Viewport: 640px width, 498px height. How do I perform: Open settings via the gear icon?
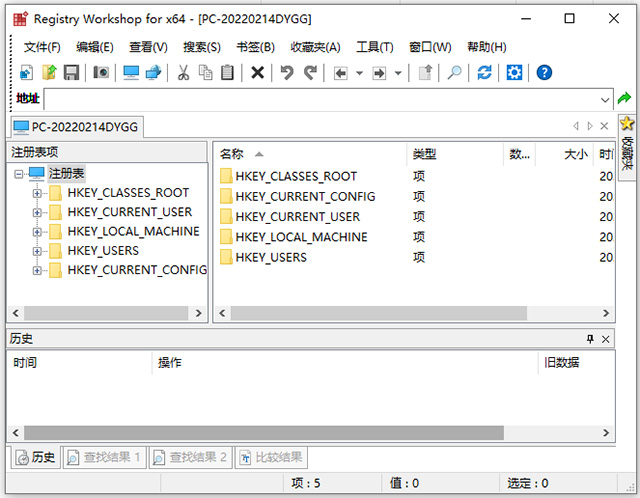tap(514, 72)
